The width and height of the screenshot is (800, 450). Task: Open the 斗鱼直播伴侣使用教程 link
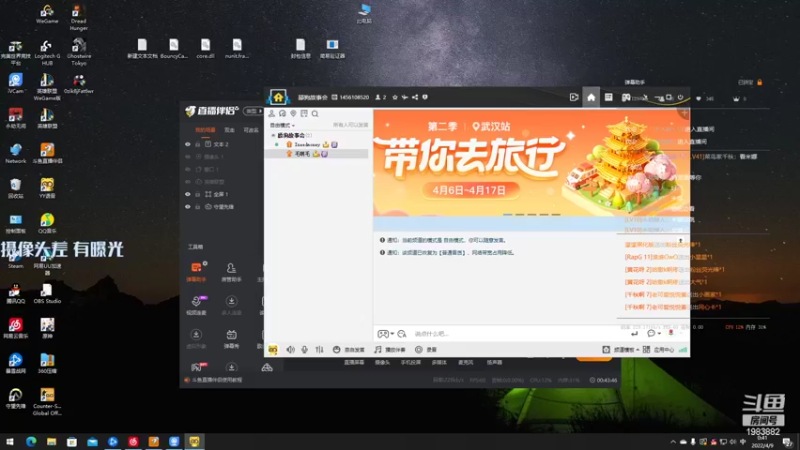[x=213, y=380]
